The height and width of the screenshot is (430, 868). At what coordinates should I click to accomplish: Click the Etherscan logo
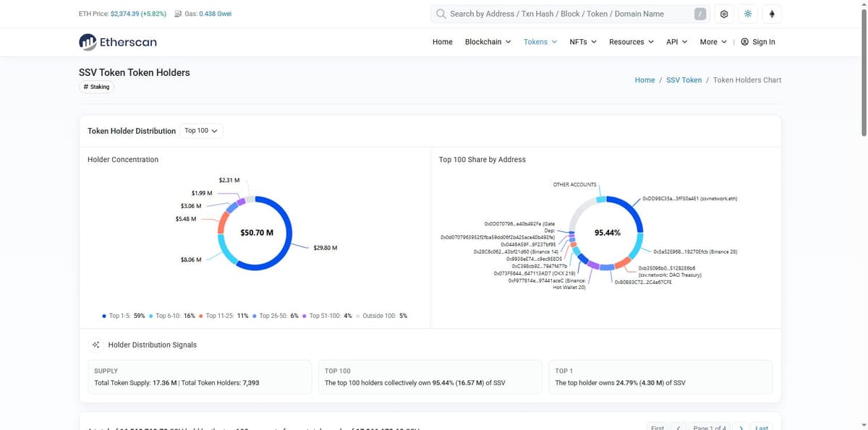click(117, 42)
